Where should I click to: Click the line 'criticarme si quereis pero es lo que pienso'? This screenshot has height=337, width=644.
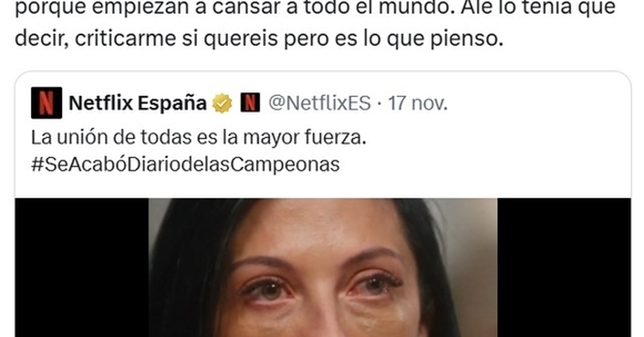(x=289, y=38)
